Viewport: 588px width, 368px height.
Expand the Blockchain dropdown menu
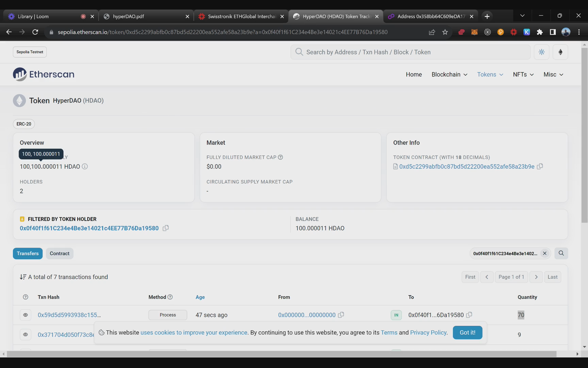pos(449,74)
